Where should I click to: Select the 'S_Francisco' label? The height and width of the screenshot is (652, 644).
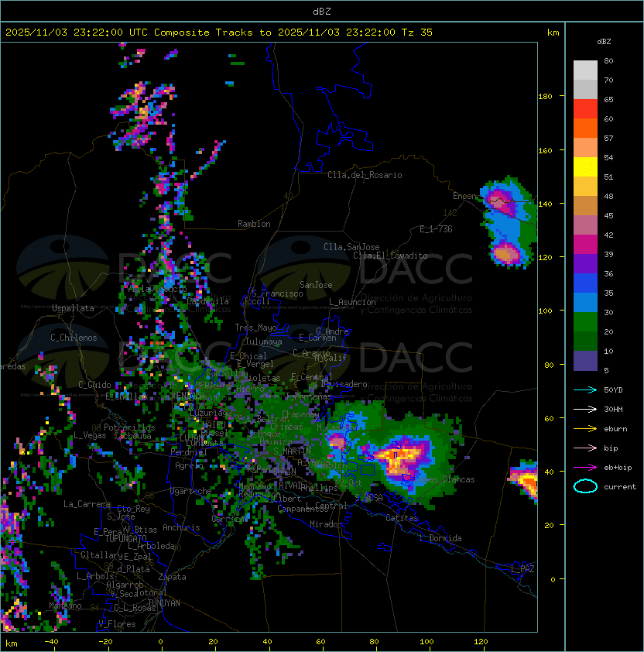[277, 293]
